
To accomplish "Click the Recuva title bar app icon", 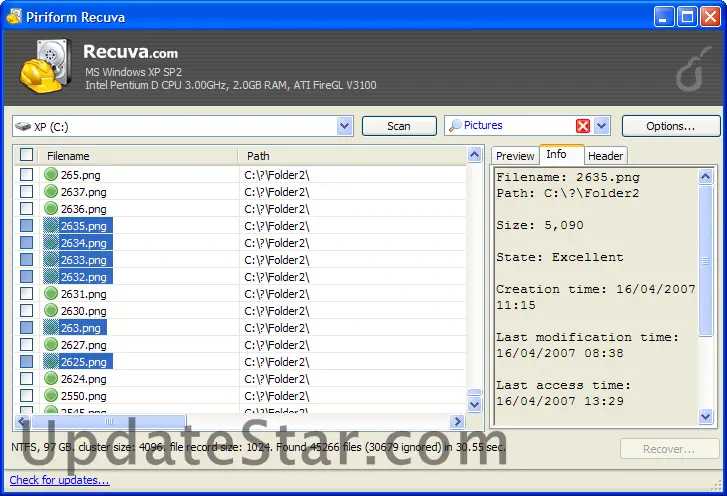I will point(14,17).
